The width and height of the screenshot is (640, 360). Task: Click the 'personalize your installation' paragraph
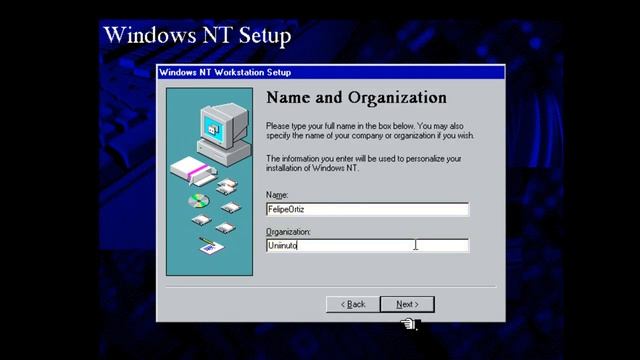[364, 163]
